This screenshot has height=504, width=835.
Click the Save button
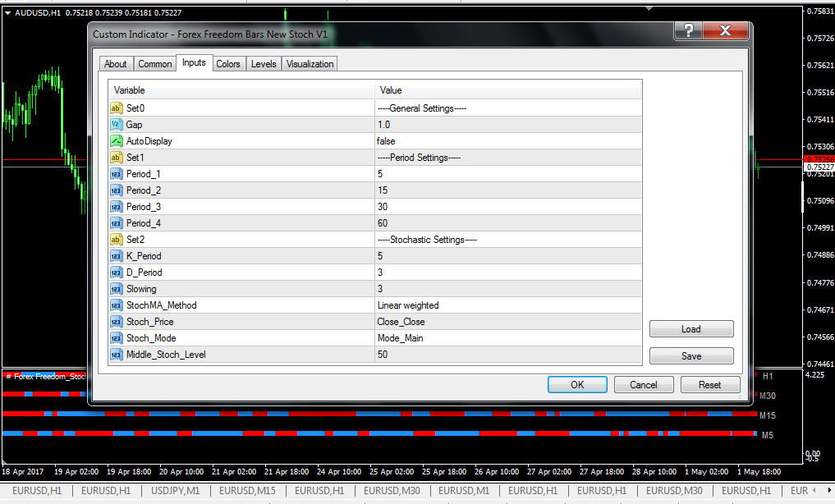tap(691, 356)
